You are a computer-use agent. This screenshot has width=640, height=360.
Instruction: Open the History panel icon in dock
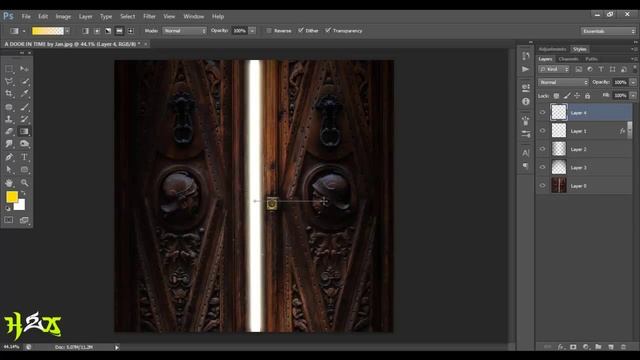click(x=526, y=56)
